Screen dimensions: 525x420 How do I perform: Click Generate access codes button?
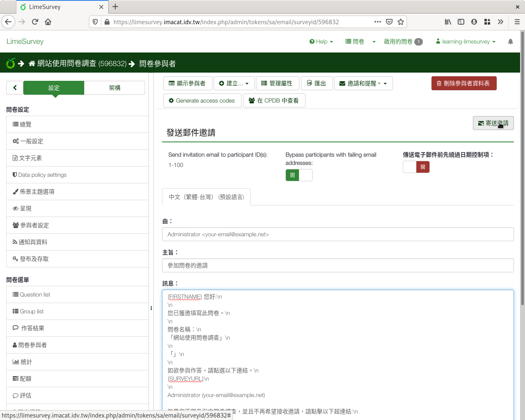tap(202, 100)
